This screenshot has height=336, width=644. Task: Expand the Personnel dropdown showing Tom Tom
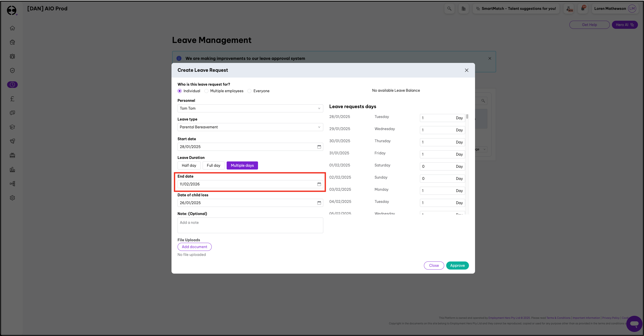(250, 108)
